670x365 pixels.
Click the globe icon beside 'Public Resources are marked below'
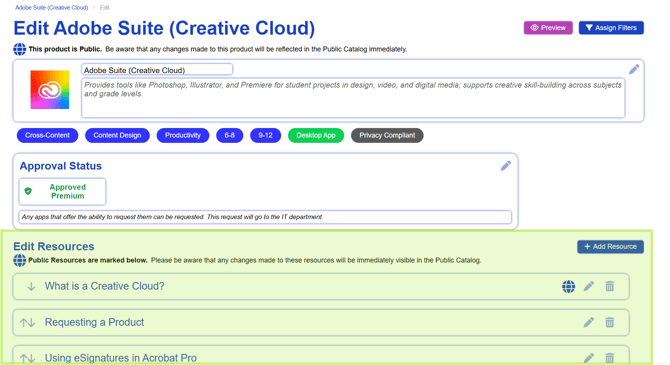19,260
